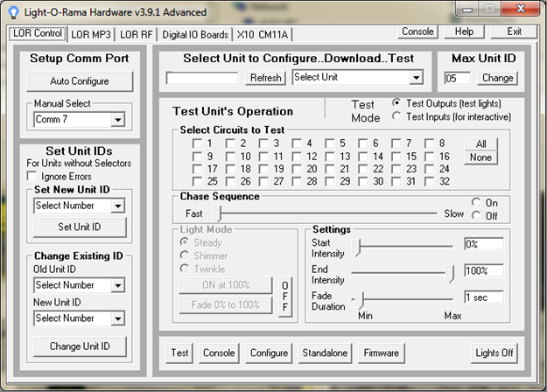The height and width of the screenshot is (392, 547).
Task: Select All circuits button
Action: pyautogui.click(x=480, y=144)
